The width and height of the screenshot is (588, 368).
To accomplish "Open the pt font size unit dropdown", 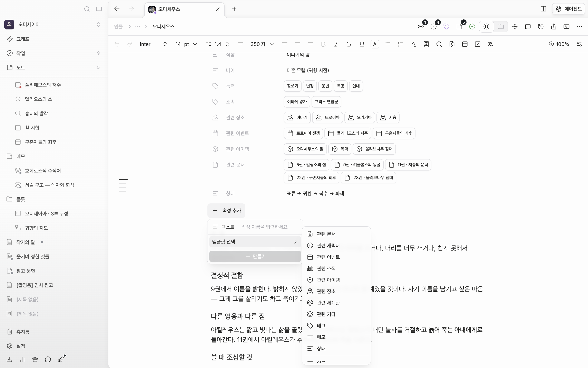I will pyautogui.click(x=190, y=44).
